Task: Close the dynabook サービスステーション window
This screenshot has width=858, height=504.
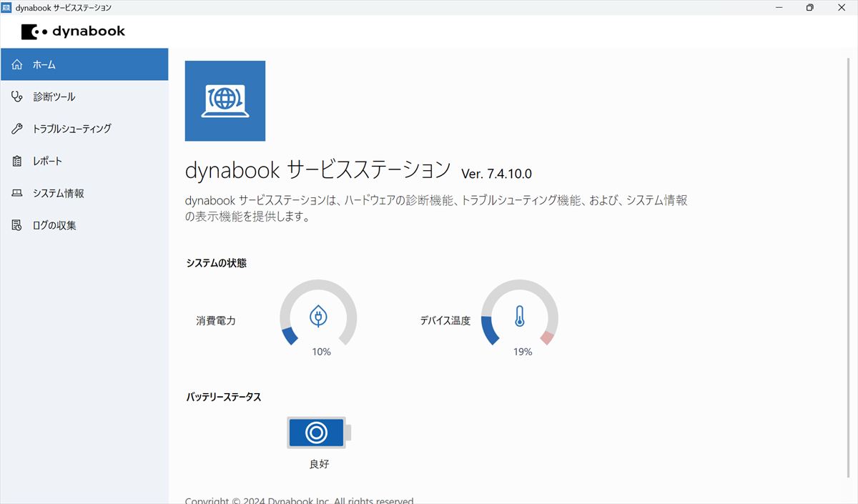Action: pyautogui.click(x=842, y=7)
